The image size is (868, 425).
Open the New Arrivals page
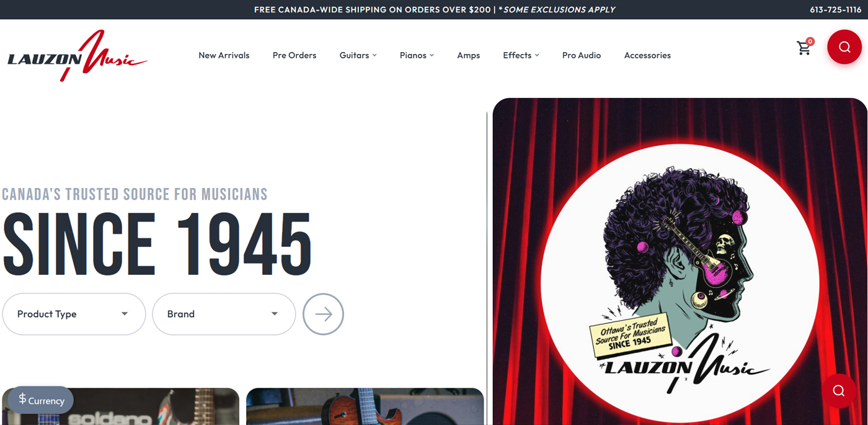point(224,55)
